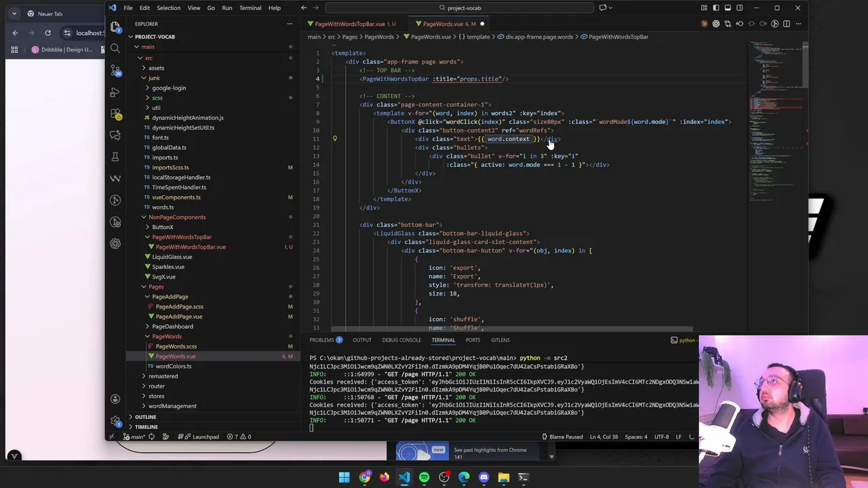This screenshot has width=868, height=488.
Task: Open the Run and Debug view
Action: (115, 92)
